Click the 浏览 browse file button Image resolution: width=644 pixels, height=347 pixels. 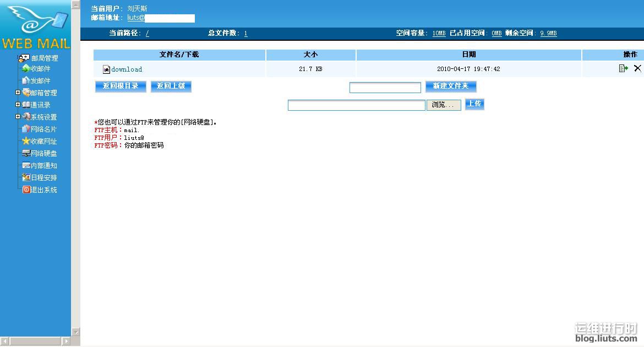pyautogui.click(x=443, y=105)
